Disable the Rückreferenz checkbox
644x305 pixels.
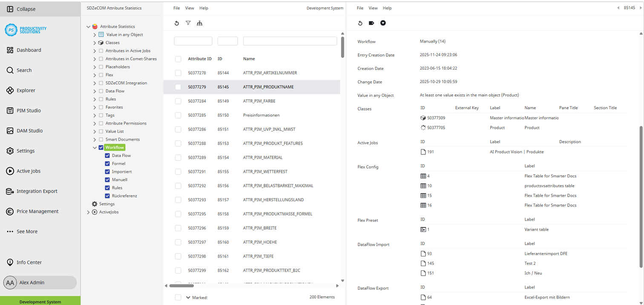tap(106, 196)
